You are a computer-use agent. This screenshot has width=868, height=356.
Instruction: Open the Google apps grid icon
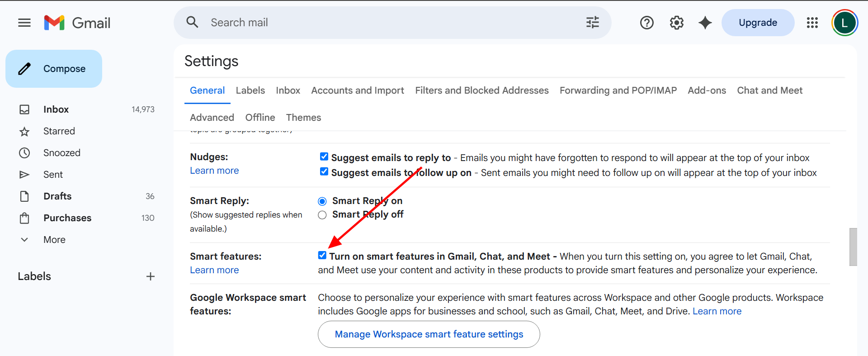click(812, 23)
